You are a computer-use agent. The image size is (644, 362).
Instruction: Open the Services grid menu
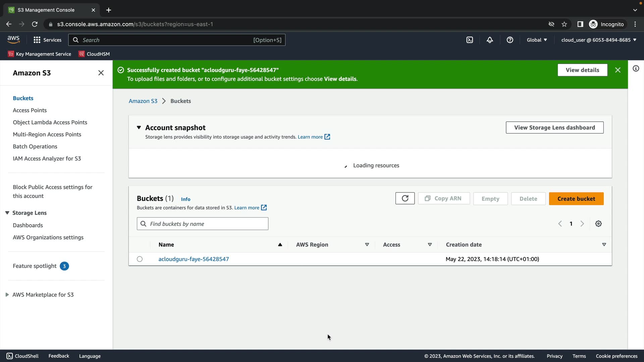[47, 40]
